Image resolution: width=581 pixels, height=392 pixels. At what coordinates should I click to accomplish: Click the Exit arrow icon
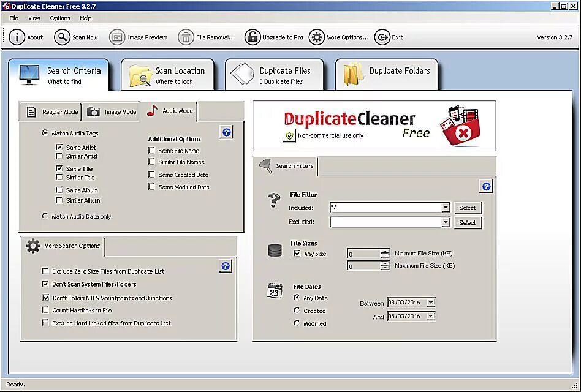coord(382,37)
